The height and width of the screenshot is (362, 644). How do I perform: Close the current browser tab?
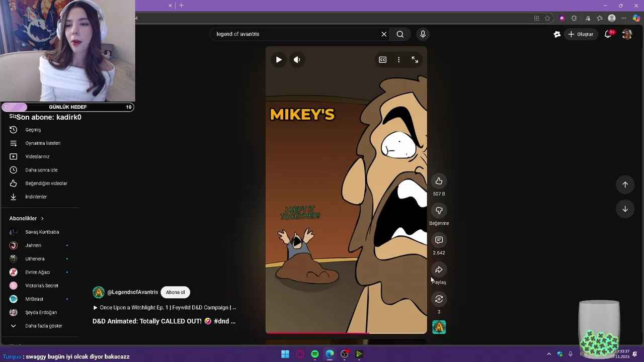click(170, 6)
